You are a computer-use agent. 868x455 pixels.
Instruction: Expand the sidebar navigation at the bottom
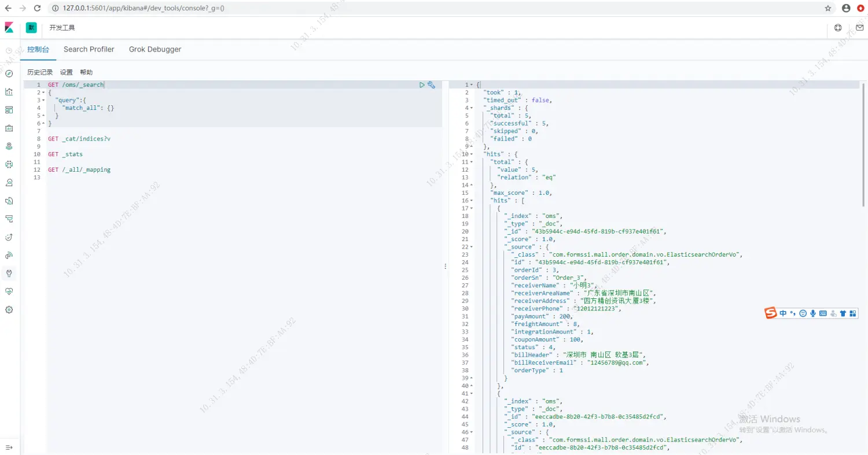(9, 447)
